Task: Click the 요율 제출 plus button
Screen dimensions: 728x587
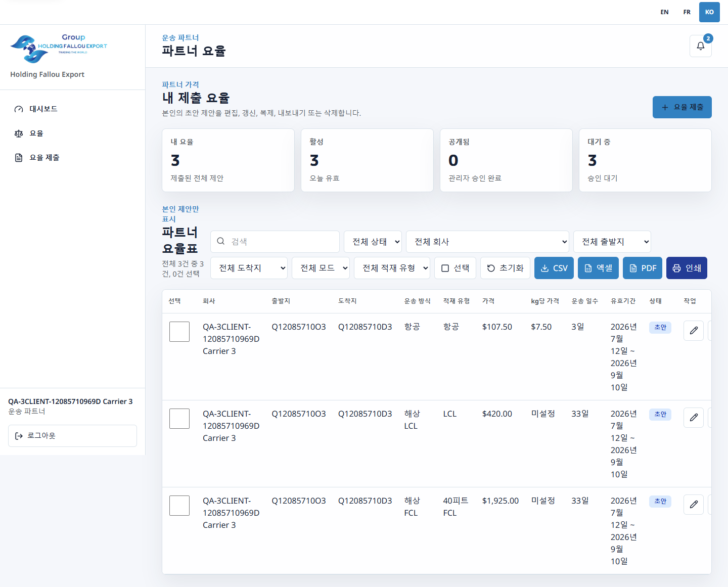Action: coord(682,107)
